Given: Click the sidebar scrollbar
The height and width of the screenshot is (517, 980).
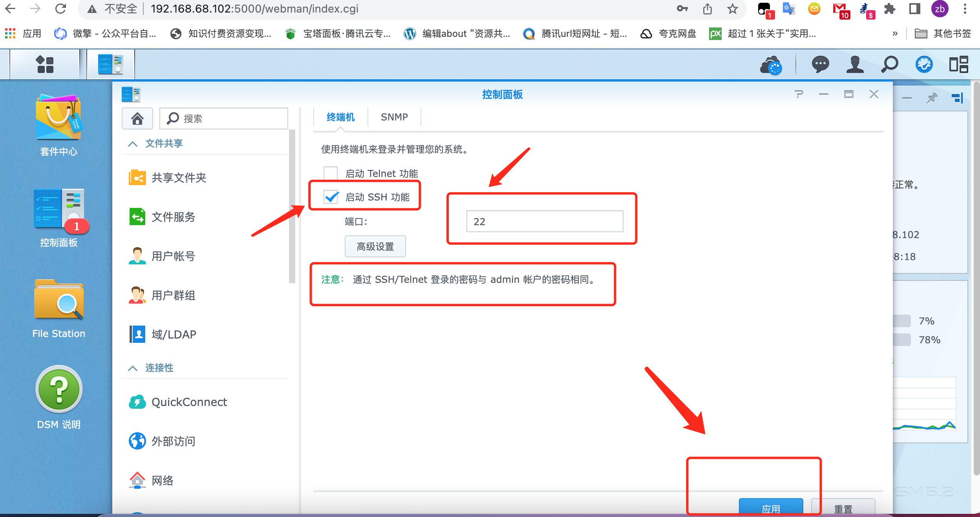Looking at the screenshot, I should (x=292, y=206).
